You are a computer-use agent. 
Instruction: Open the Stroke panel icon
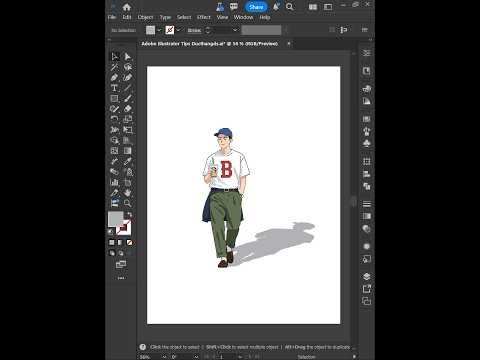[367, 204]
